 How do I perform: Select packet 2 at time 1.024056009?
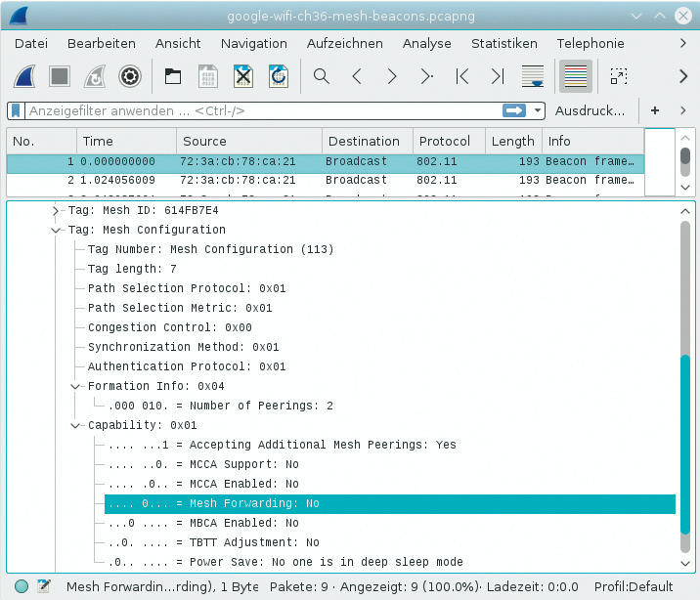[325, 180]
